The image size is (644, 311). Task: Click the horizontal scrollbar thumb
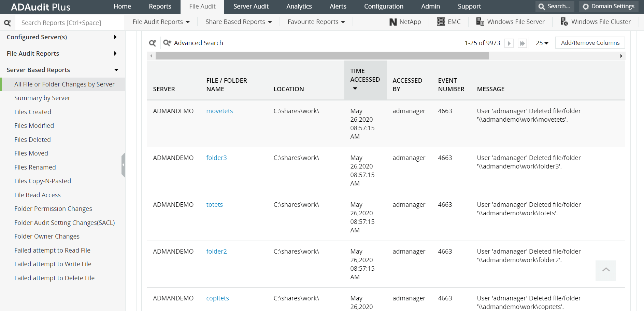[322, 56]
